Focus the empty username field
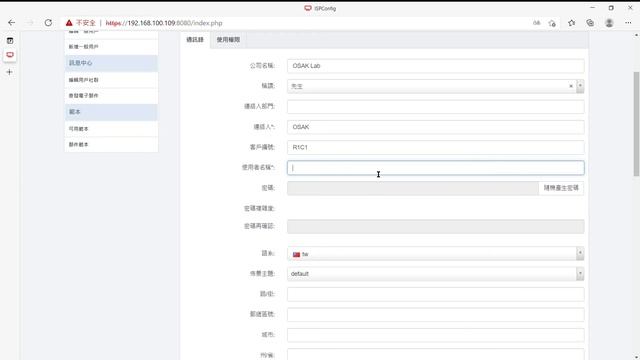The image size is (640, 360). pos(436,168)
